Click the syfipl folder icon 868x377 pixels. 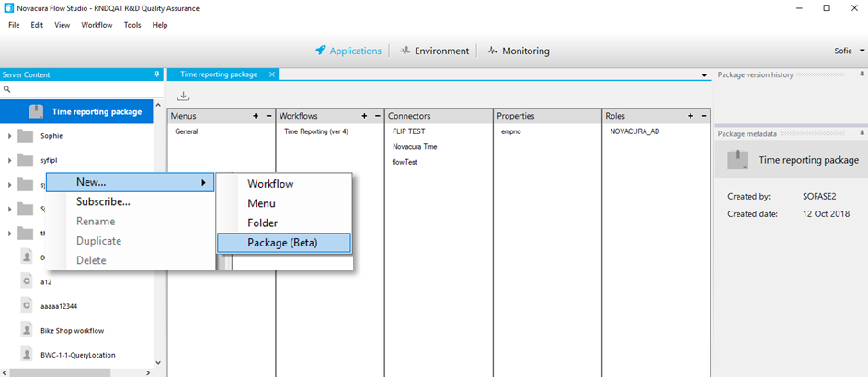pos(26,160)
